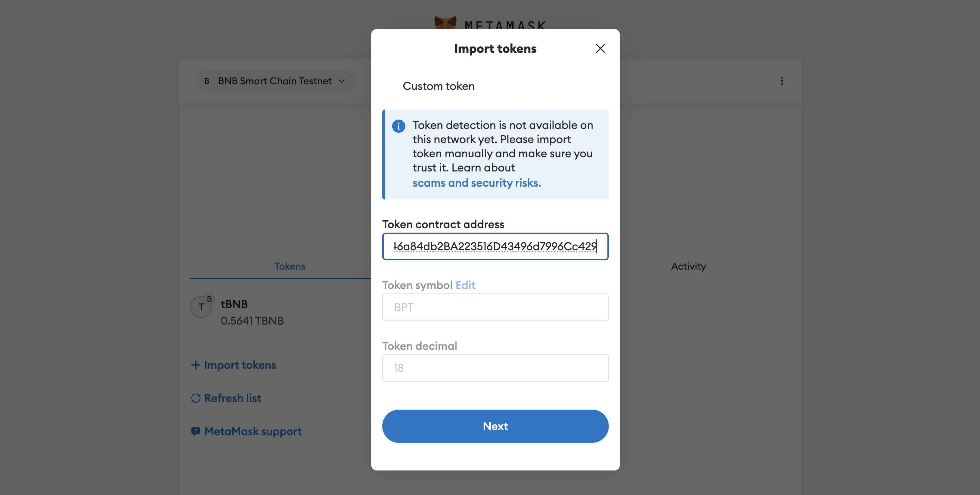The width and height of the screenshot is (980, 495).
Task: Open the three-dot account options menu
Action: 782,81
